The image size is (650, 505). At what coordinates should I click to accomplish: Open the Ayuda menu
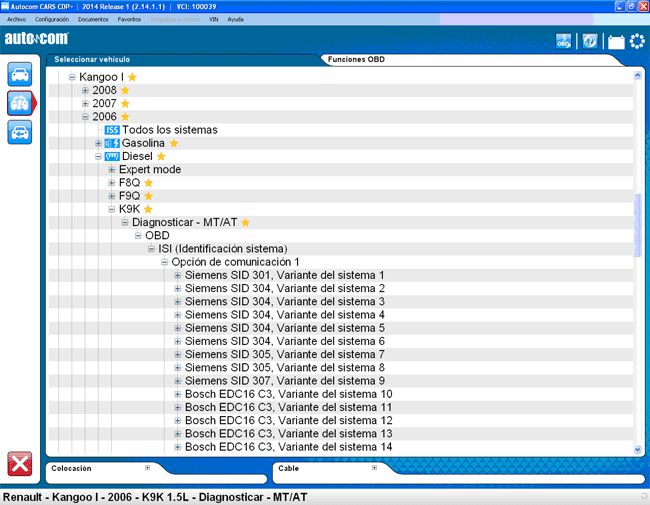click(235, 19)
